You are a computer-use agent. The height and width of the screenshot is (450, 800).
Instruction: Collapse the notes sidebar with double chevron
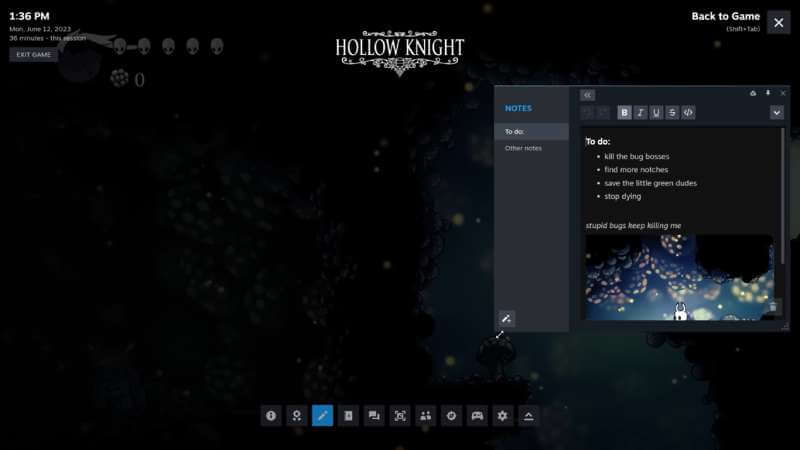587,94
